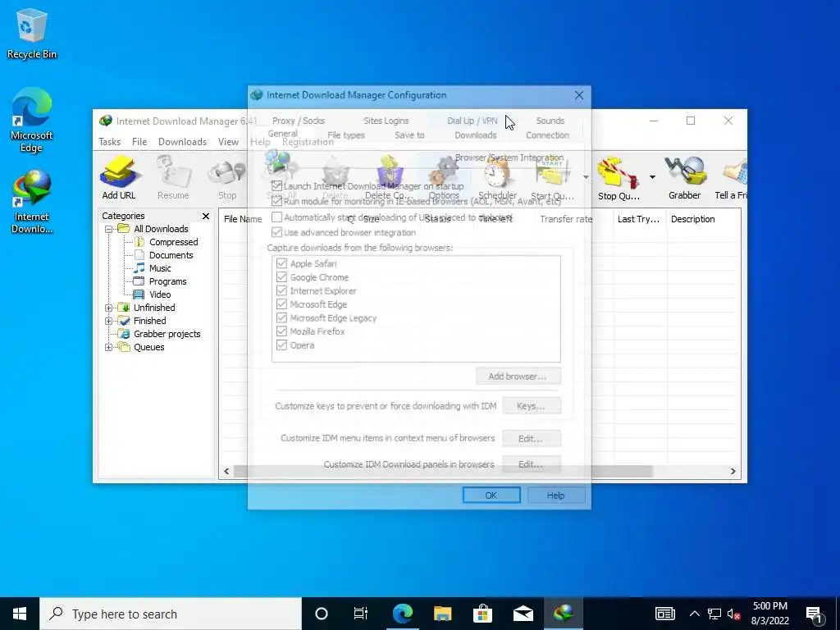The width and height of the screenshot is (840, 630).
Task: Click the Keys... button
Action: 531,405
